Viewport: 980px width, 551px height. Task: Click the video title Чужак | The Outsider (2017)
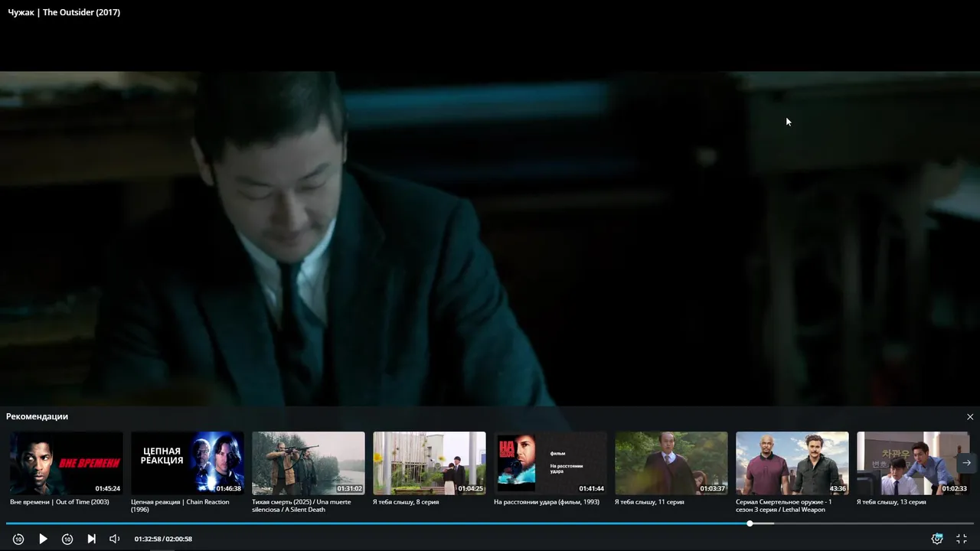(64, 12)
